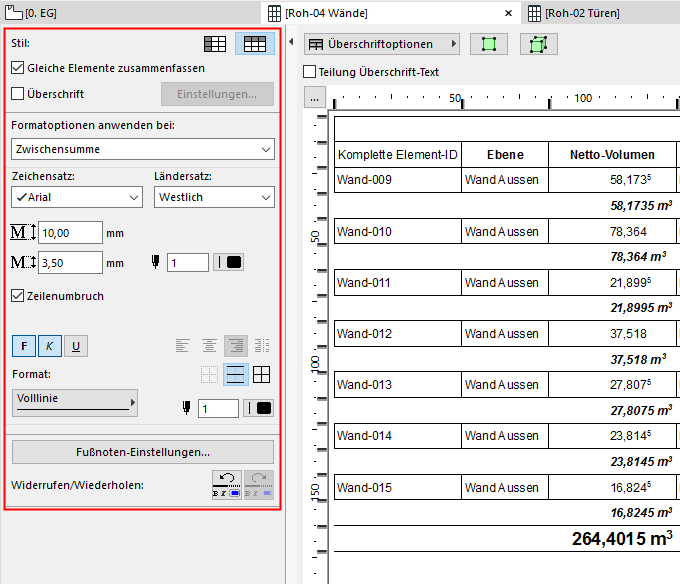Select total value 264,4015 m³
The height and width of the screenshot is (584, 680).
[622, 538]
